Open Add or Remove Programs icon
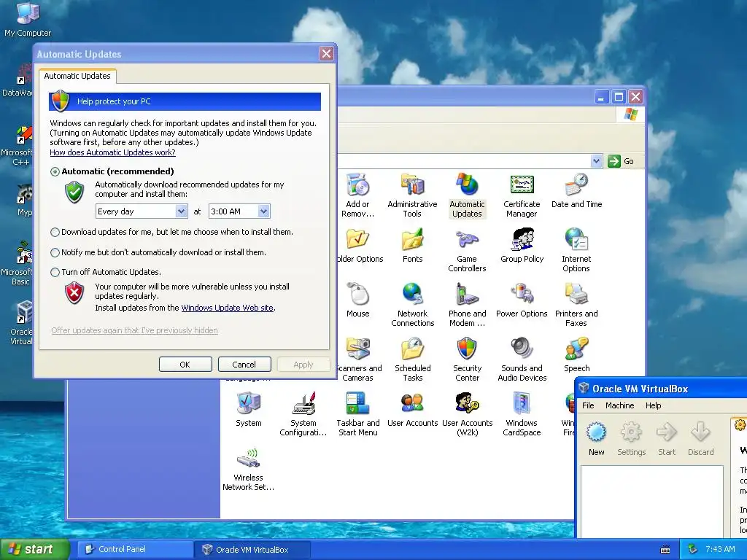 point(357,195)
